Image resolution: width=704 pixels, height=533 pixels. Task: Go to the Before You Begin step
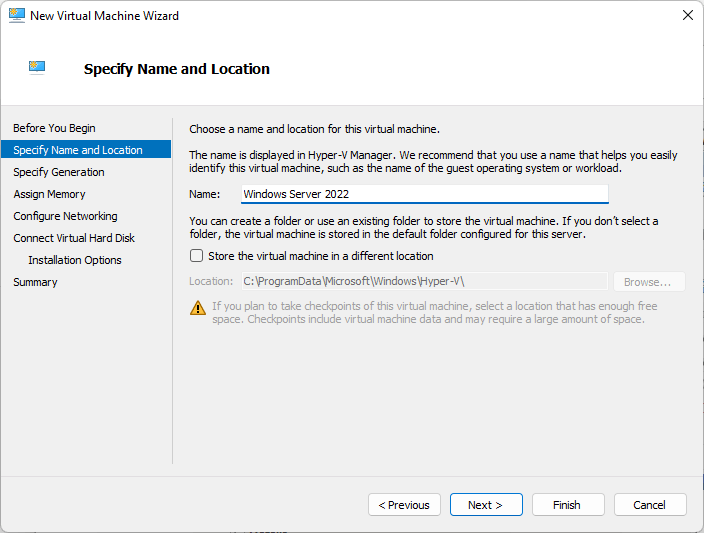pyautogui.click(x=54, y=128)
